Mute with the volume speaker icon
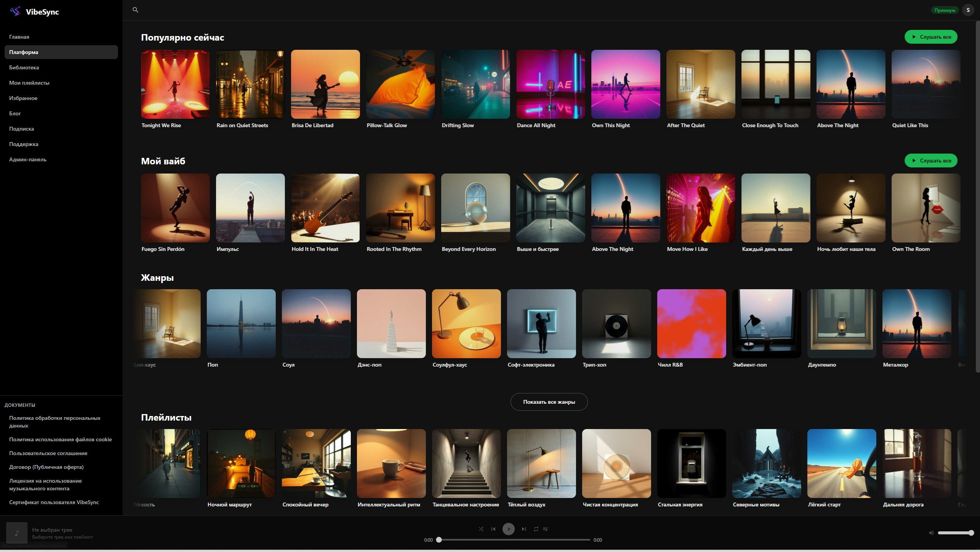 pyautogui.click(x=931, y=533)
